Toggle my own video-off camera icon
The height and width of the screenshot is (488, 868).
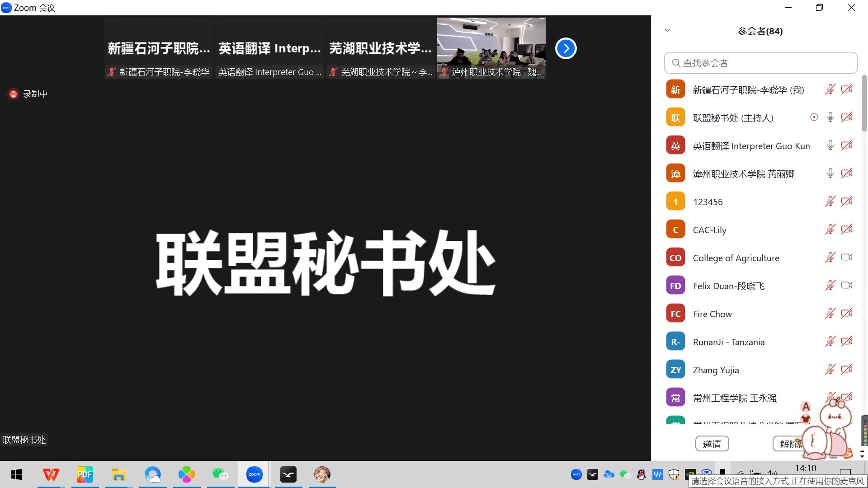[x=846, y=89]
